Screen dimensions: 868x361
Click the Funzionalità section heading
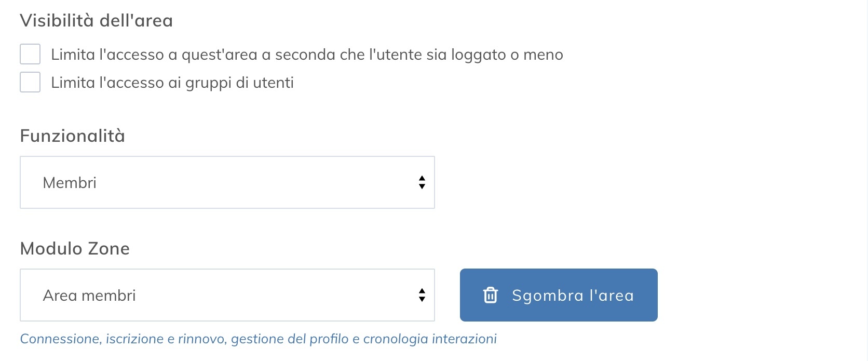point(72,136)
